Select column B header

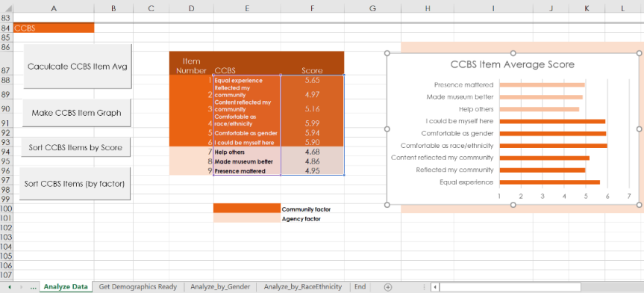tap(113, 8)
